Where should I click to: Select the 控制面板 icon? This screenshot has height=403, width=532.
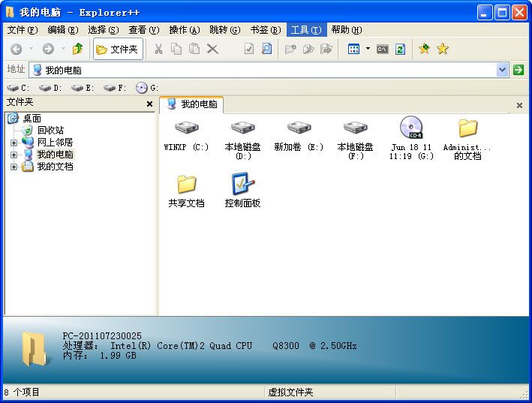[x=242, y=184]
